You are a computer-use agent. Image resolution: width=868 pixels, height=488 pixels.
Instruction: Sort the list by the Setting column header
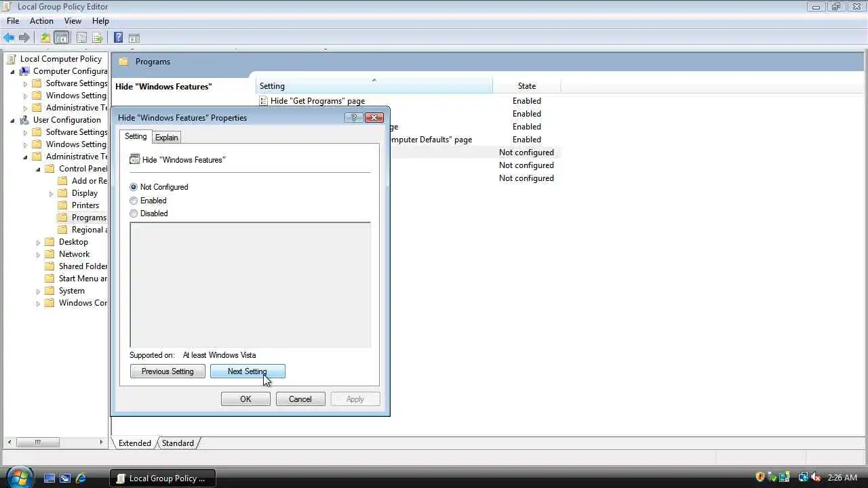click(374, 86)
